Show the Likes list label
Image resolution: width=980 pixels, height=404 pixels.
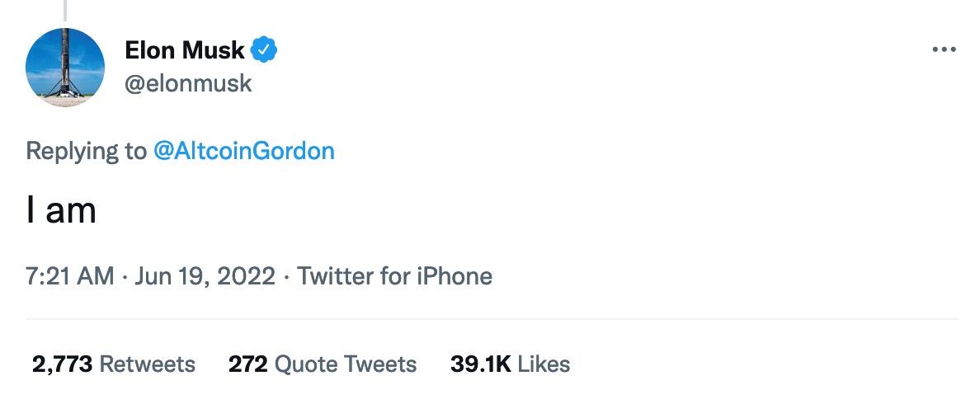click(x=544, y=364)
